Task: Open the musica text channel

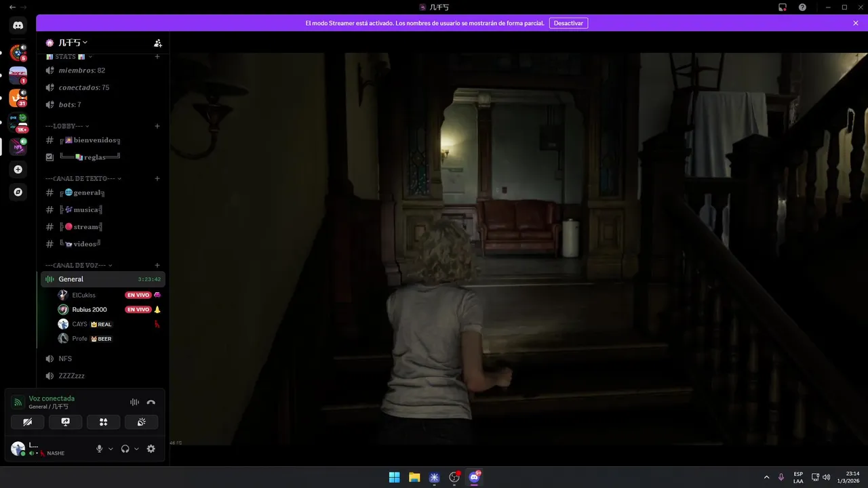Action: click(103, 210)
